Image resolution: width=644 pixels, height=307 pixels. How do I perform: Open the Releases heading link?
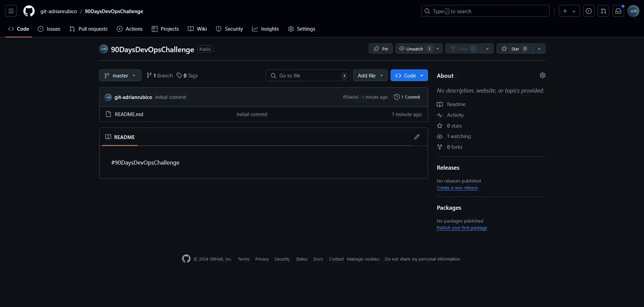tap(448, 168)
